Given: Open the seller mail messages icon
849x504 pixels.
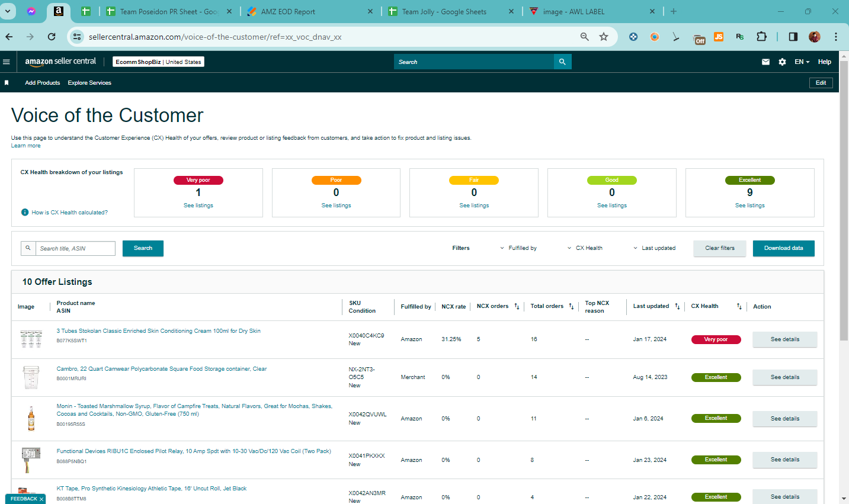Looking at the screenshot, I should coord(765,62).
